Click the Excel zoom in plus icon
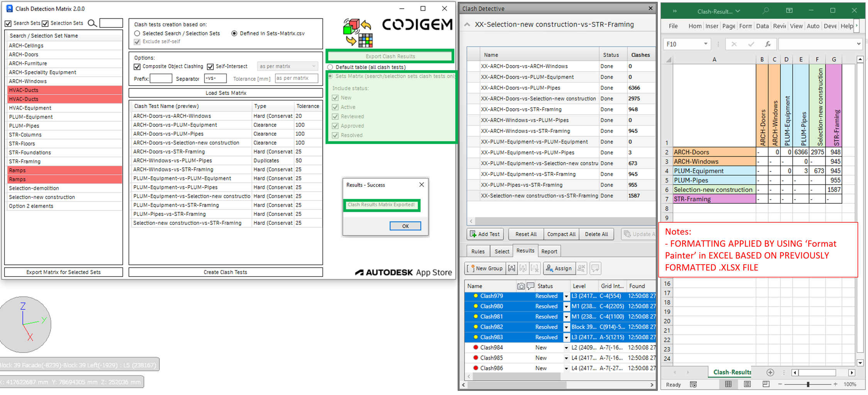868x395 pixels. point(835,384)
